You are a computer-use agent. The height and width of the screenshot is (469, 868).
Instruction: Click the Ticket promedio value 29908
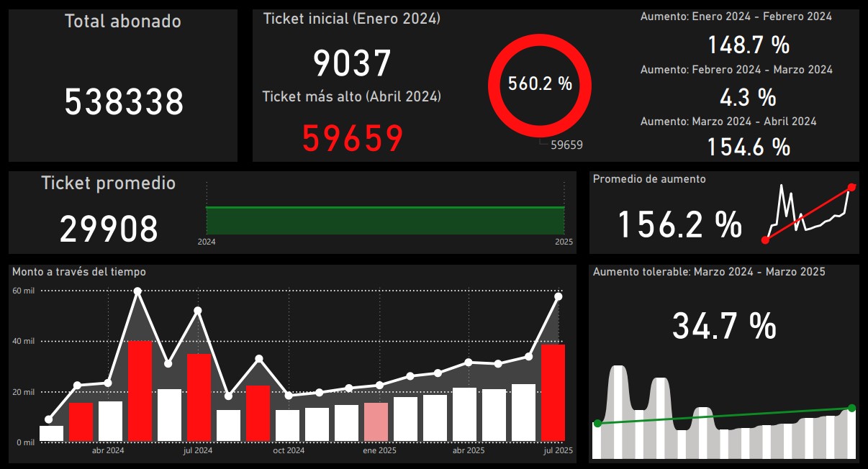(109, 229)
